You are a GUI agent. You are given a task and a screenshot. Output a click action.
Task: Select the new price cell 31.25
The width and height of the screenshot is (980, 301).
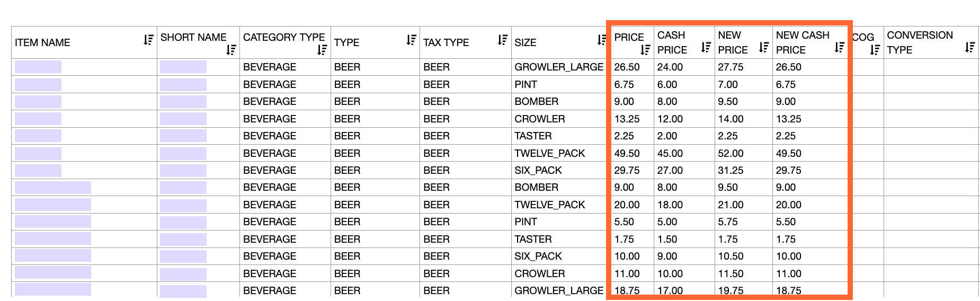click(x=730, y=171)
